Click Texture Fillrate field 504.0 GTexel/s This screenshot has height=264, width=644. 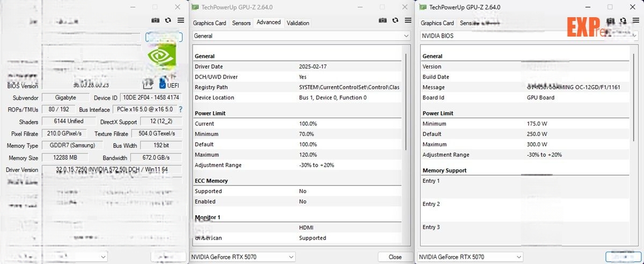click(157, 133)
